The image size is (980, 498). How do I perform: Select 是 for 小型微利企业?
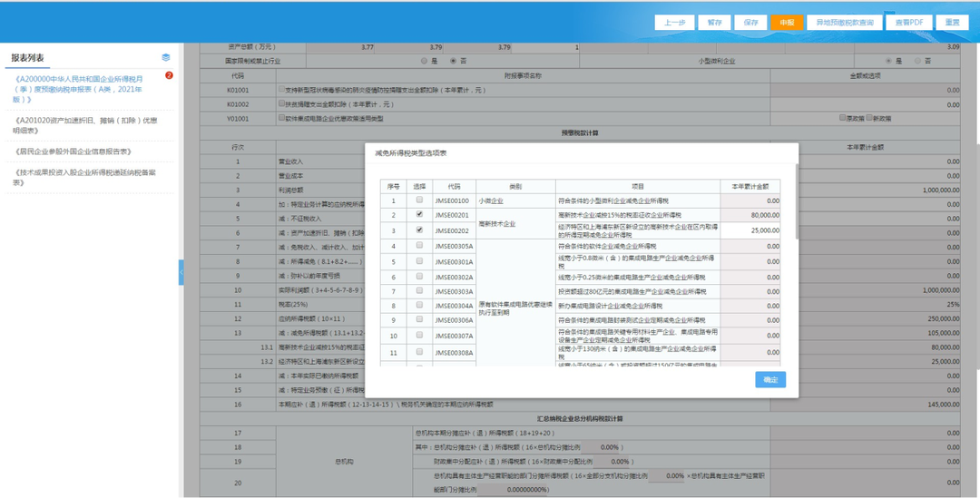[x=889, y=62]
